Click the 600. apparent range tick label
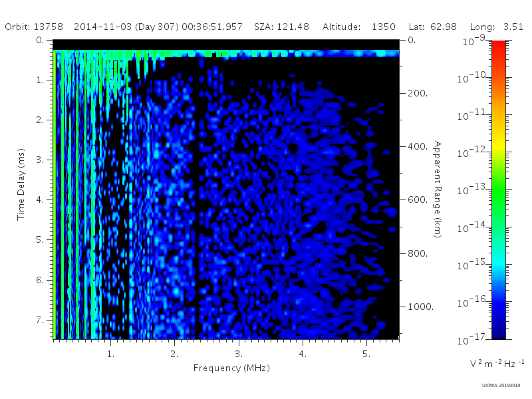The height and width of the screenshot is (399, 532). [x=418, y=199]
